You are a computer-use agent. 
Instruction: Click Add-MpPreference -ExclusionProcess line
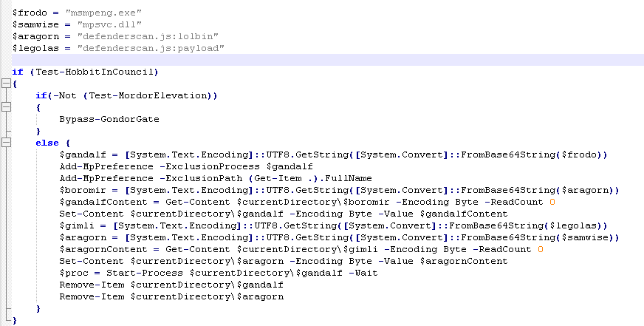pos(186,167)
